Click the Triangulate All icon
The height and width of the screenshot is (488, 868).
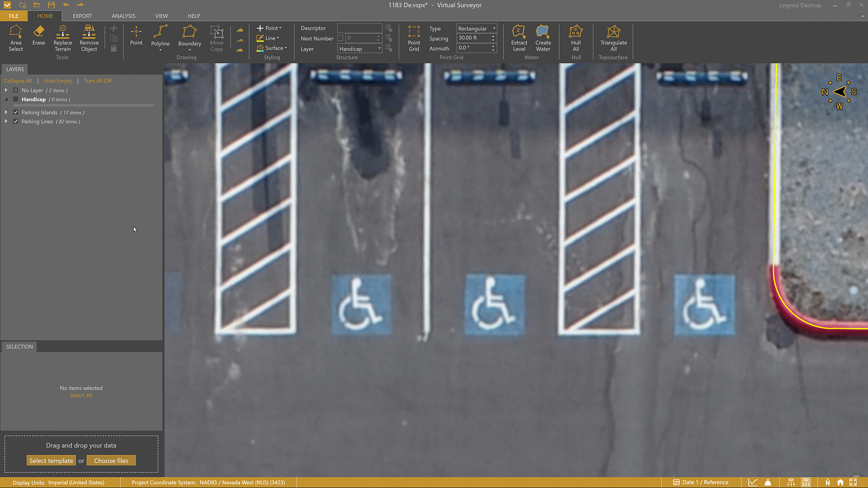point(613,38)
